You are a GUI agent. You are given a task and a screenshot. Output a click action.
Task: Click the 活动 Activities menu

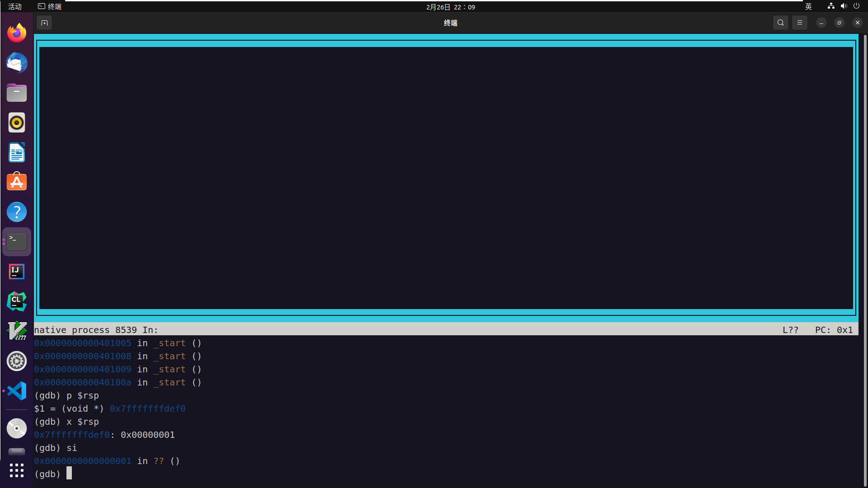coord(15,7)
